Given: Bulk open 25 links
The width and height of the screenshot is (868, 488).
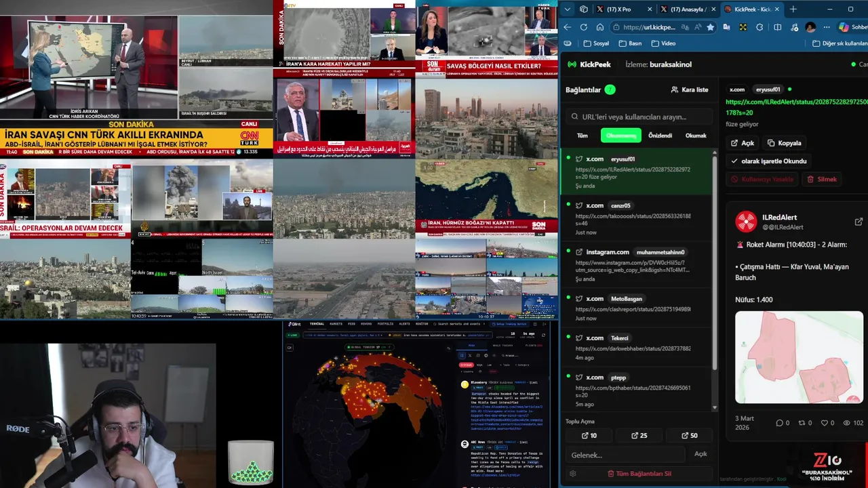Looking at the screenshot, I should coord(639,436).
